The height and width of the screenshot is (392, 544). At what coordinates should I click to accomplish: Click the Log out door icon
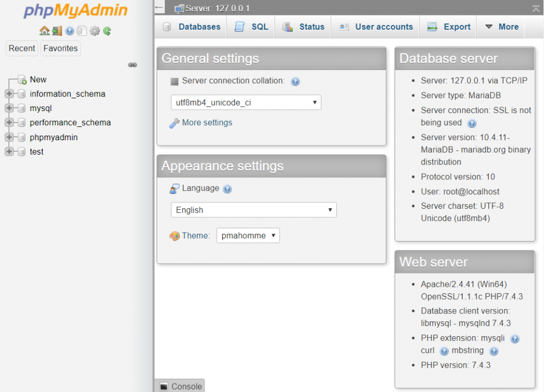[x=57, y=31]
